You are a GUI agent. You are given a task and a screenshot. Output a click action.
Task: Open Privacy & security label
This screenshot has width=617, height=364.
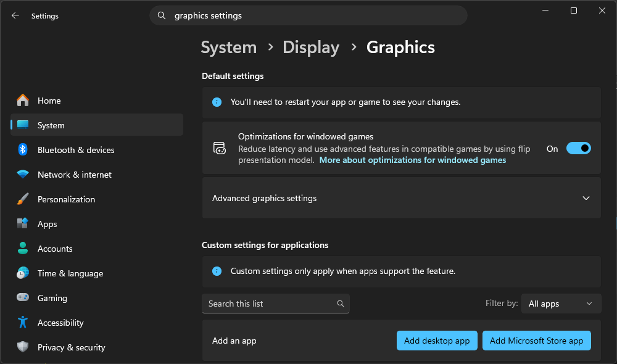pos(71,347)
